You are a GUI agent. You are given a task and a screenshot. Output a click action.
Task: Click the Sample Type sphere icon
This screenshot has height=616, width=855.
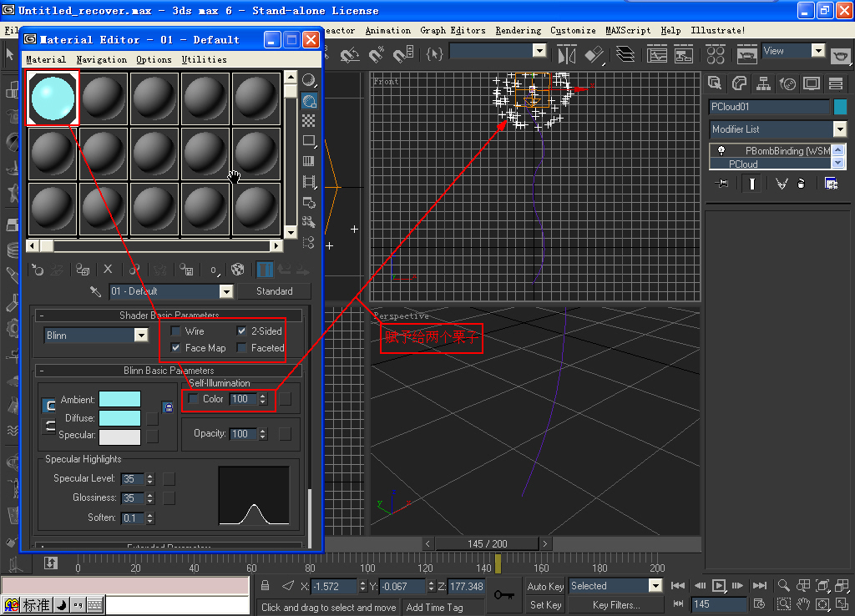(x=309, y=81)
